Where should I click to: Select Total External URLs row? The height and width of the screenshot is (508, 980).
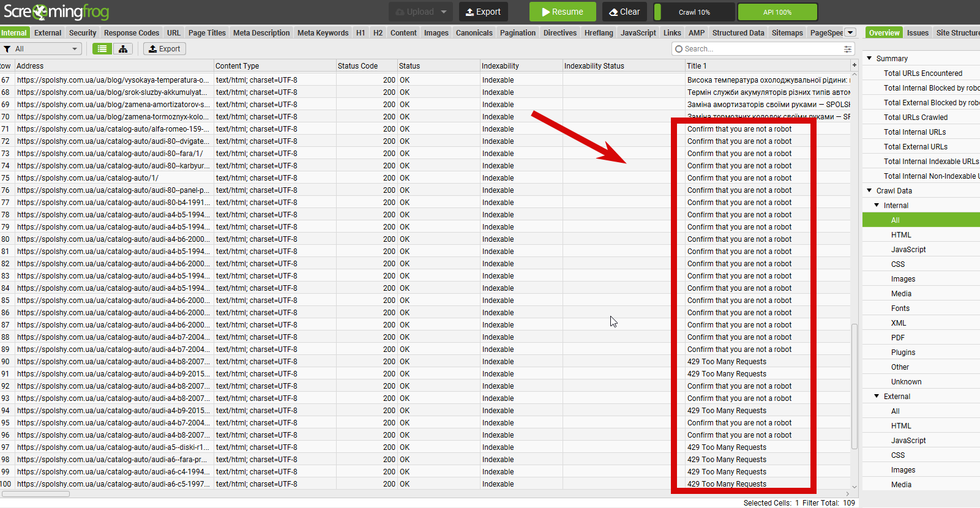point(916,146)
